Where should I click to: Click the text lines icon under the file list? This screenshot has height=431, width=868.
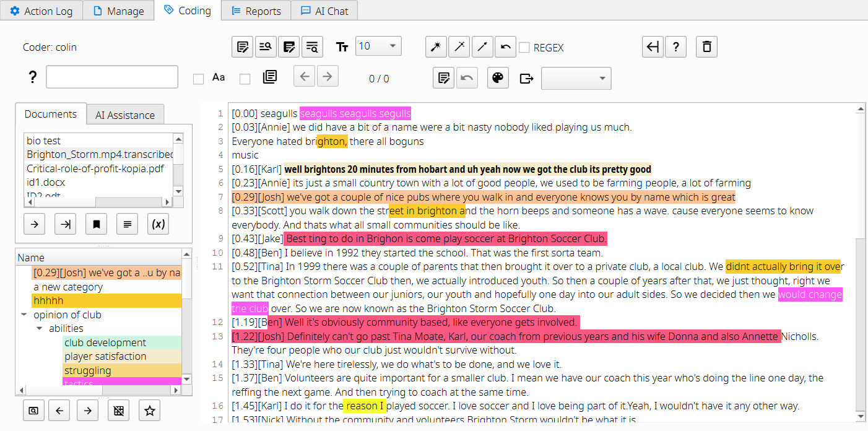127,224
